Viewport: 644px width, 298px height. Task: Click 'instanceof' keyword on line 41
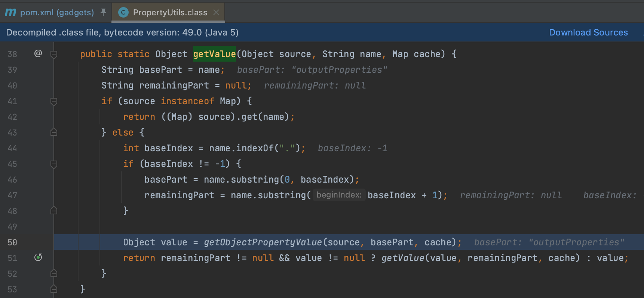tap(187, 101)
